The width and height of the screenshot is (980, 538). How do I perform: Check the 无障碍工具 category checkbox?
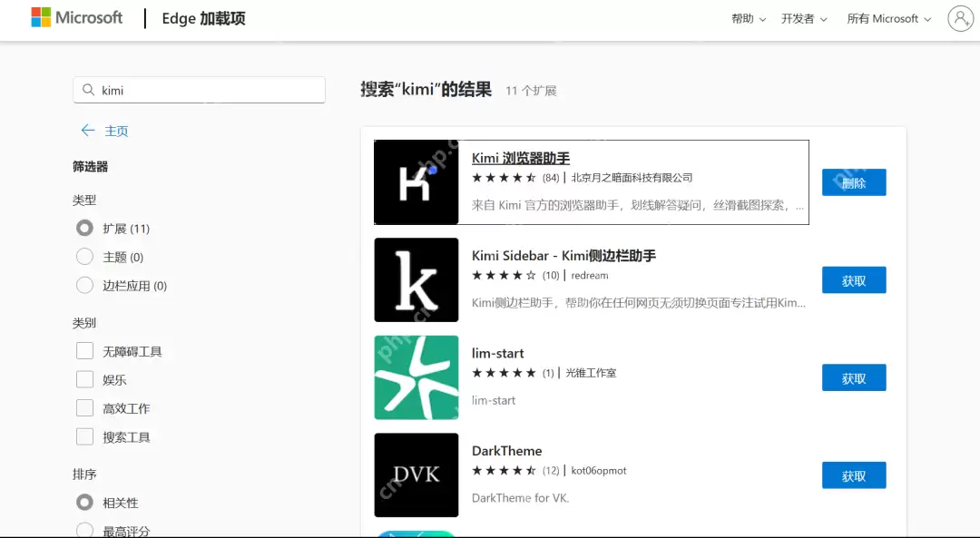click(x=85, y=351)
